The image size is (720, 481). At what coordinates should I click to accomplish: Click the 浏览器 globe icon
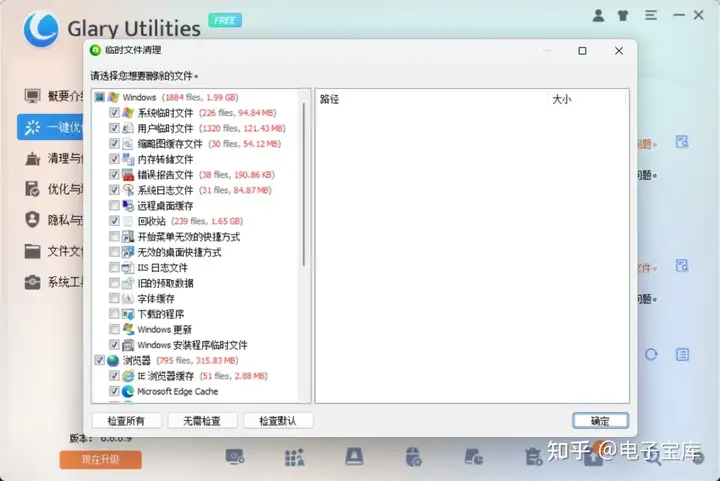(x=113, y=360)
